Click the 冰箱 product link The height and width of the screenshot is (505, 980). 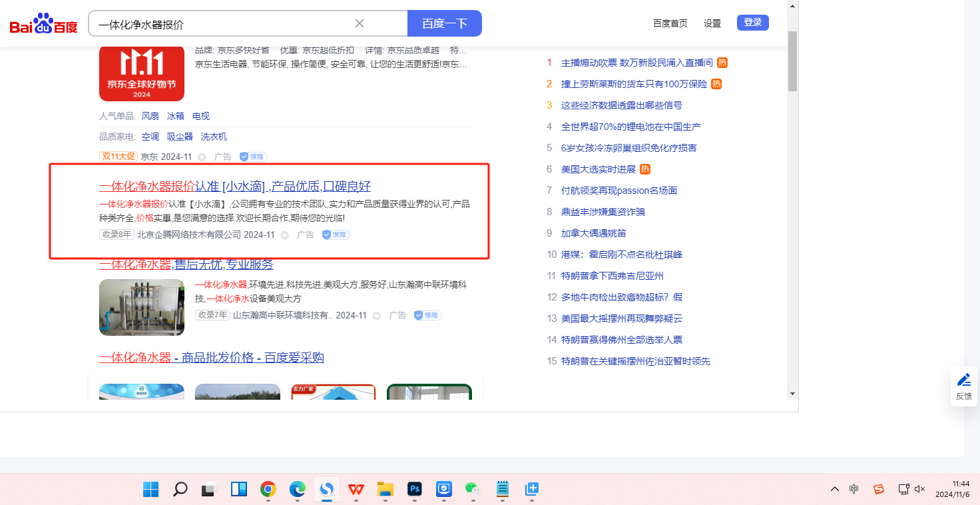176,116
